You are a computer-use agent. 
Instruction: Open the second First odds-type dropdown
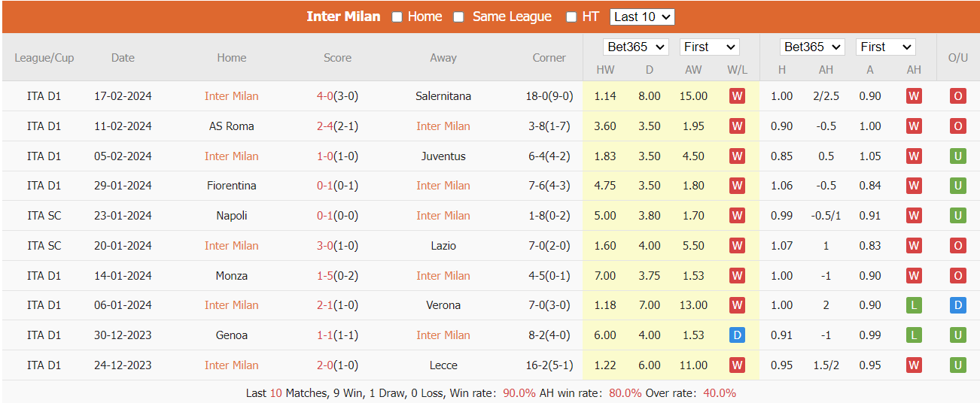pyautogui.click(x=885, y=47)
